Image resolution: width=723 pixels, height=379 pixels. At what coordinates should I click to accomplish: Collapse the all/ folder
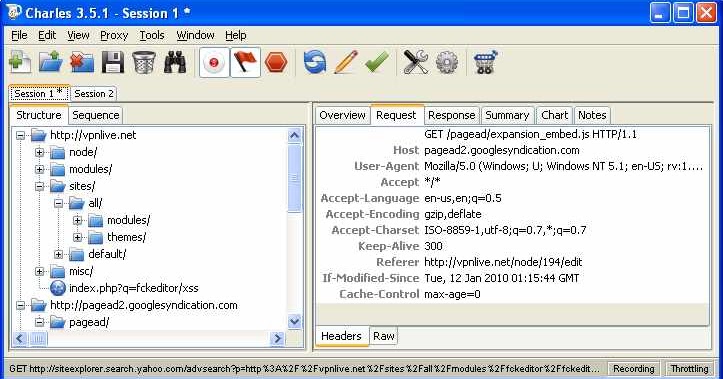[59, 203]
